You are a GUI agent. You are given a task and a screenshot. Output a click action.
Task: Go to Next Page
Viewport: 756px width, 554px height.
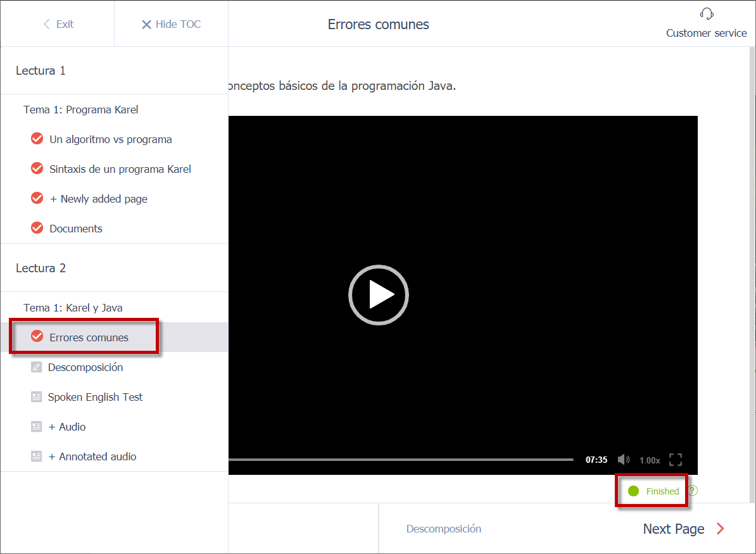coord(684,529)
